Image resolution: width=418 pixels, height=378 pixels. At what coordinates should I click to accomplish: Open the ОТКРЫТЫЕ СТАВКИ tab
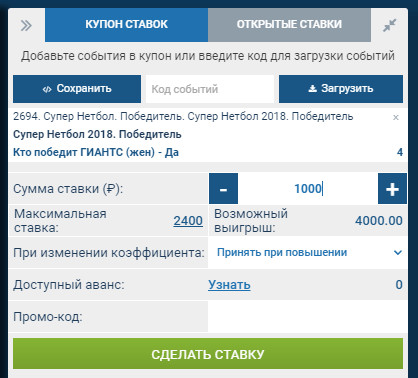click(x=289, y=25)
